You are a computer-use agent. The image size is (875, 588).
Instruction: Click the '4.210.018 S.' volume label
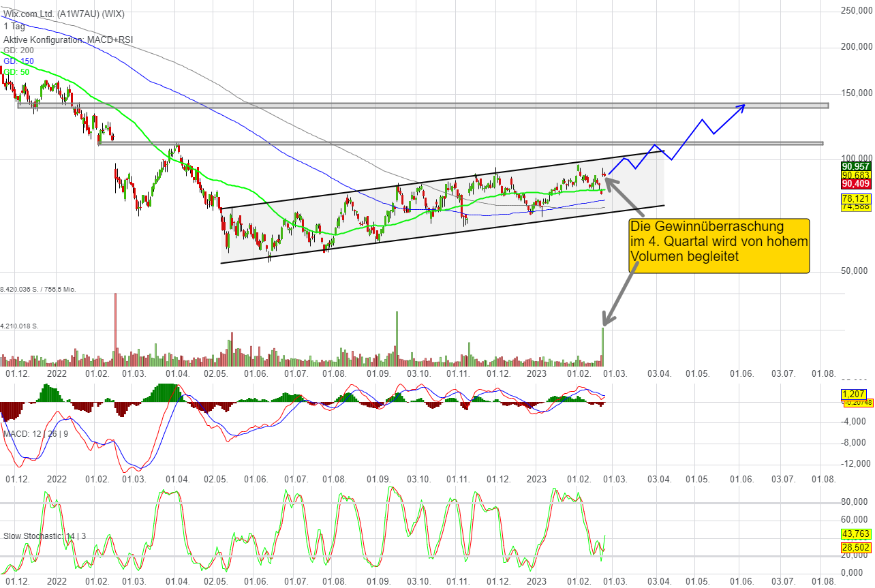19,326
